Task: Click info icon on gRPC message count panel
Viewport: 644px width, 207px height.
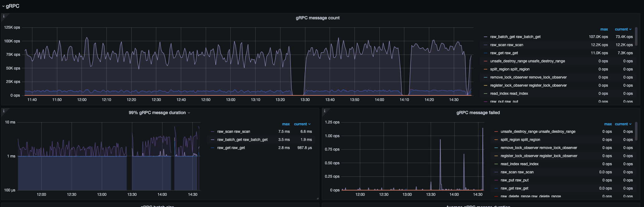Action: (x=4, y=16)
